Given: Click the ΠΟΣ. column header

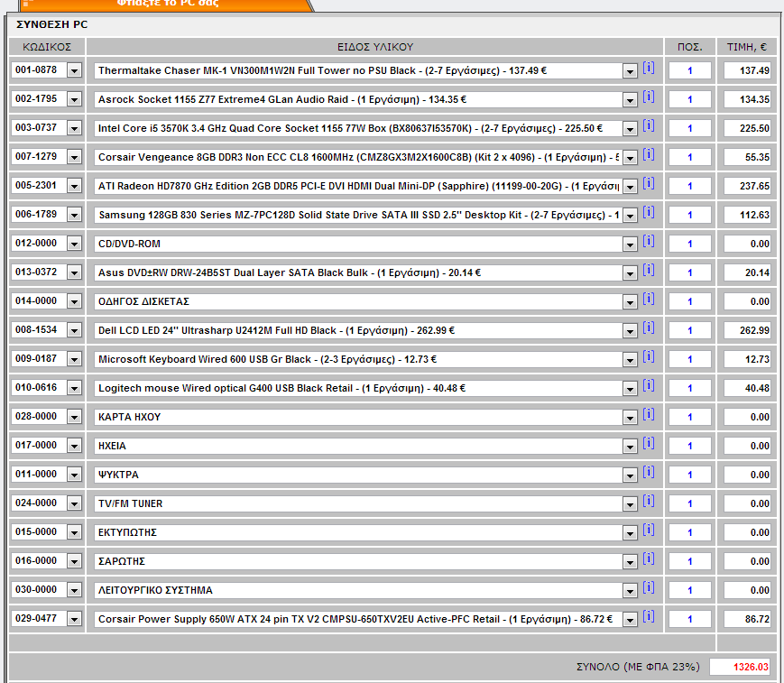Looking at the screenshot, I should (690, 47).
